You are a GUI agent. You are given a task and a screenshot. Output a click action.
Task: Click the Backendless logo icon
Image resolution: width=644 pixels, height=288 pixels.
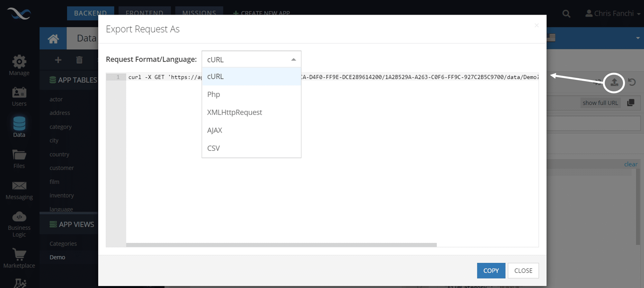pyautogui.click(x=19, y=14)
